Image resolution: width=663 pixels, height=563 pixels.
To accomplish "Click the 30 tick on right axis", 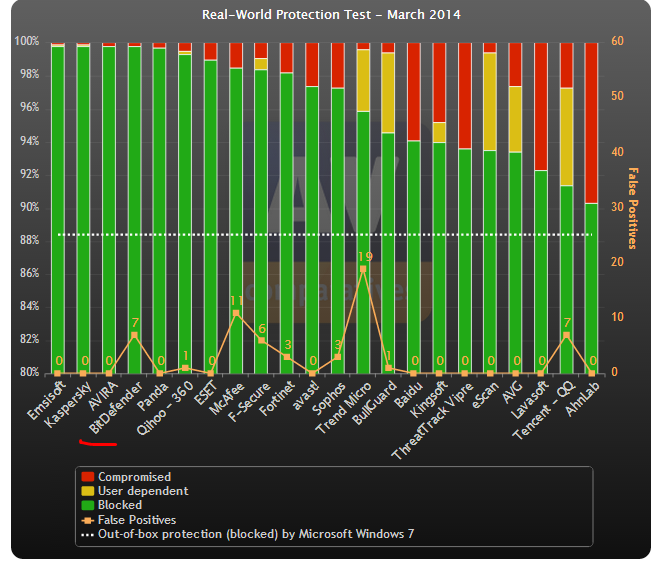I will 617,207.
